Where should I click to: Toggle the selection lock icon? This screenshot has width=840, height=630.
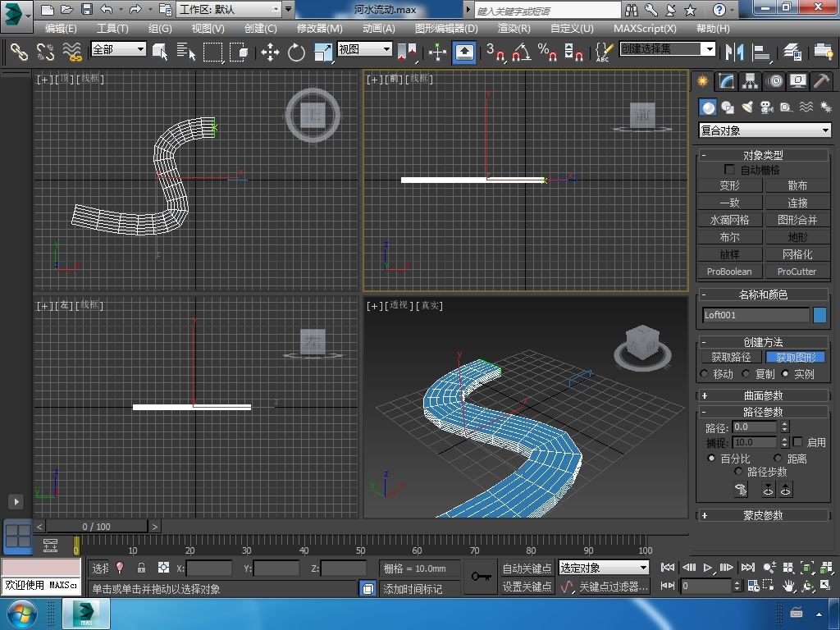[141, 568]
